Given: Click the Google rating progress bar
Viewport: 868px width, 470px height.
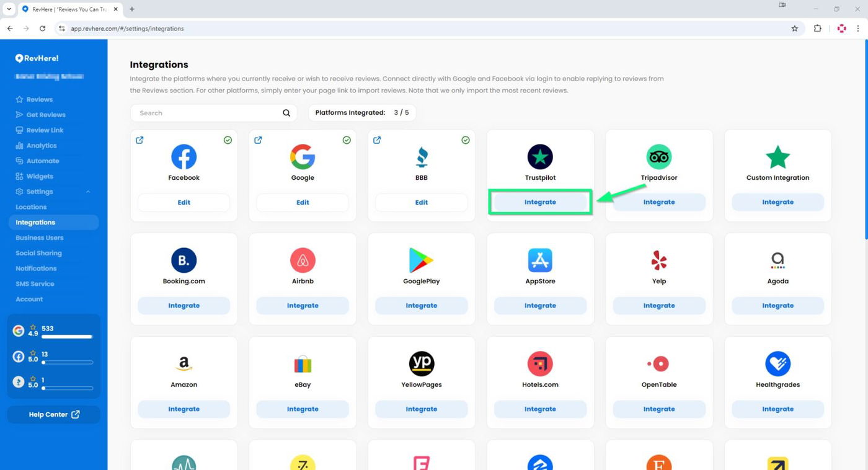Looking at the screenshot, I should tap(67, 337).
